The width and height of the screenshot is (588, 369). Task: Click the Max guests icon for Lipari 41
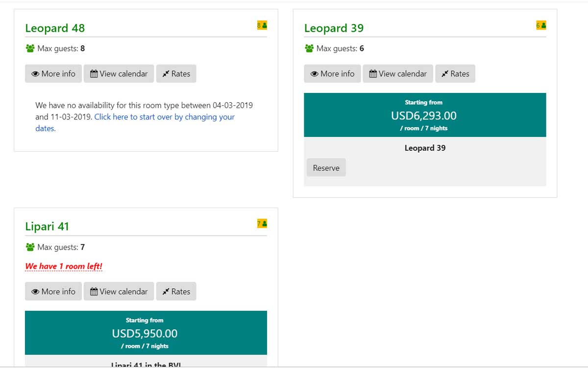click(x=30, y=247)
